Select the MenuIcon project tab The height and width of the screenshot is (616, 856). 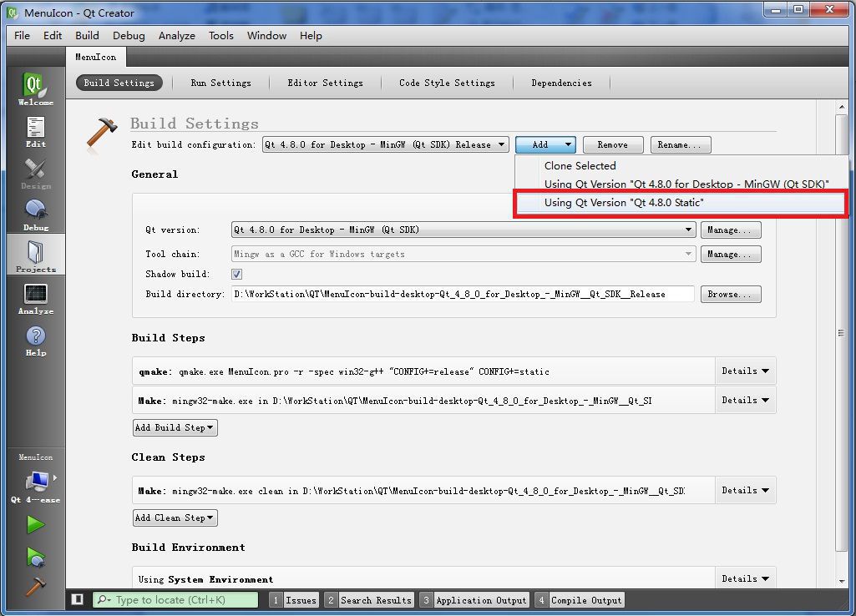click(95, 57)
